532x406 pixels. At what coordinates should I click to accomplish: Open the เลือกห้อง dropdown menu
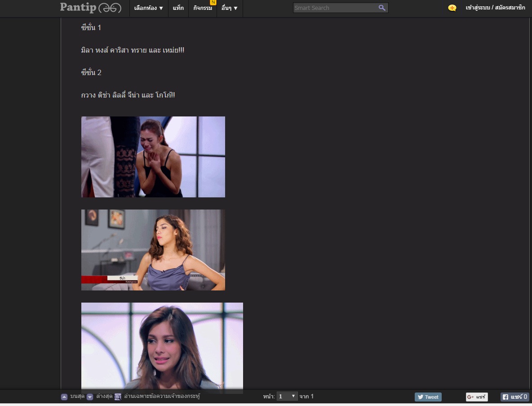(x=148, y=8)
